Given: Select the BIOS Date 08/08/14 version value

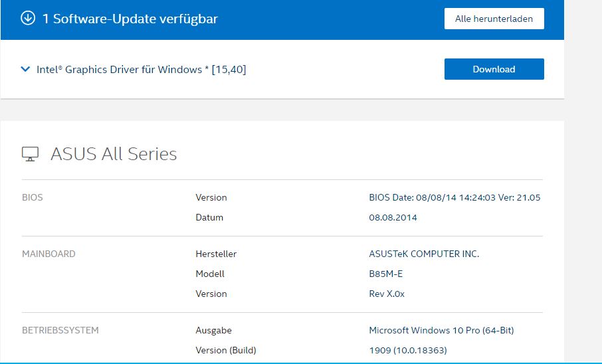Looking at the screenshot, I should (x=454, y=197).
